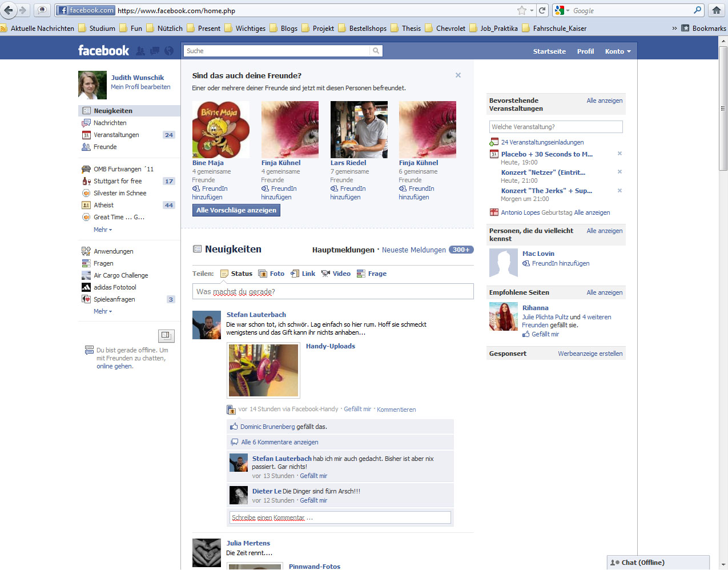Image resolution: width=728 pixels, height=570 pixels.
Task: Click the Alle Vorschläge anzeigen button
Action: [x=236, y=210]
